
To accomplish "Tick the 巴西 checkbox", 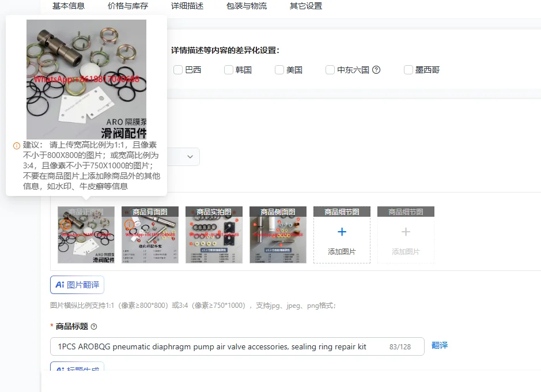I will tap(178, 70).
